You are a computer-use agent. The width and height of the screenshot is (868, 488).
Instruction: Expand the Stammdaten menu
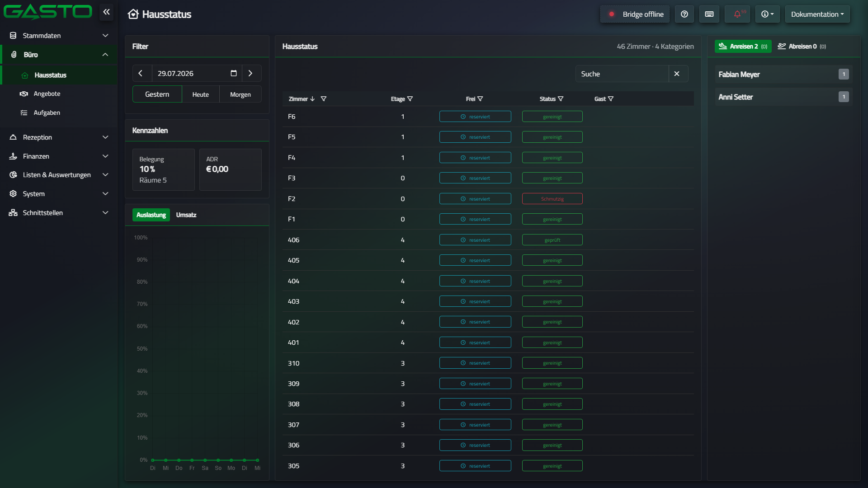click(x=59, y=36)
